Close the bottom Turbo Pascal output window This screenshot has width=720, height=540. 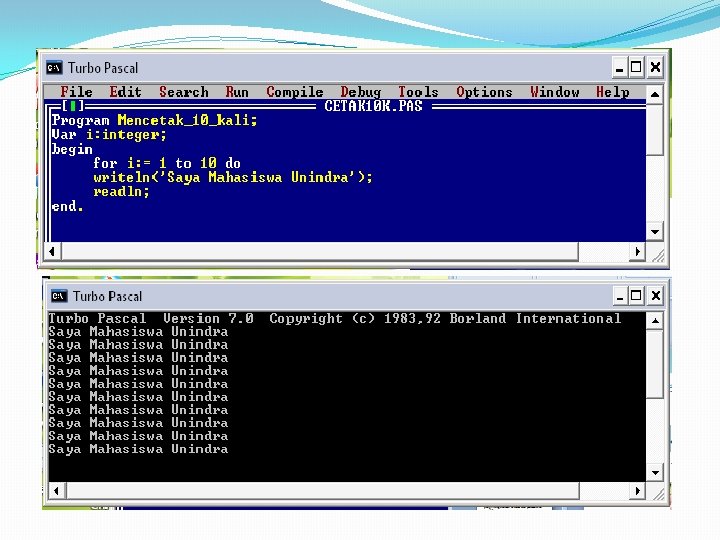point(656,296)
